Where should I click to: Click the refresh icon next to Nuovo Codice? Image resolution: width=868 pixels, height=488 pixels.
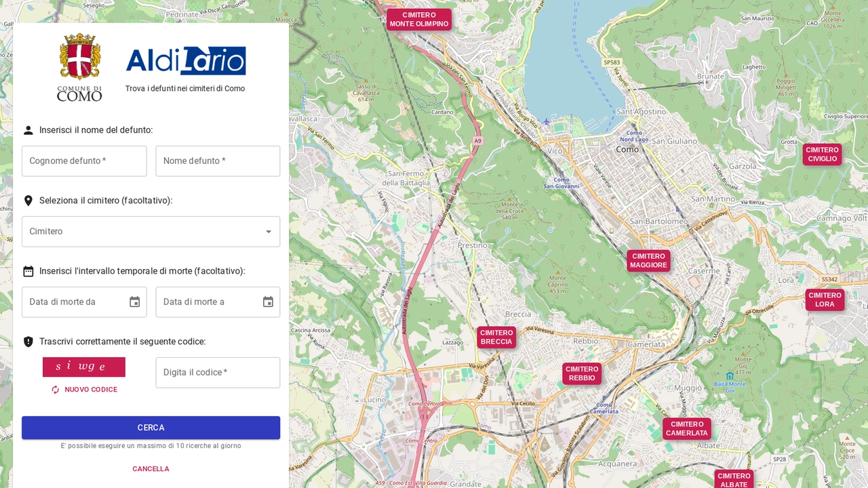click(x=56, y=390)
